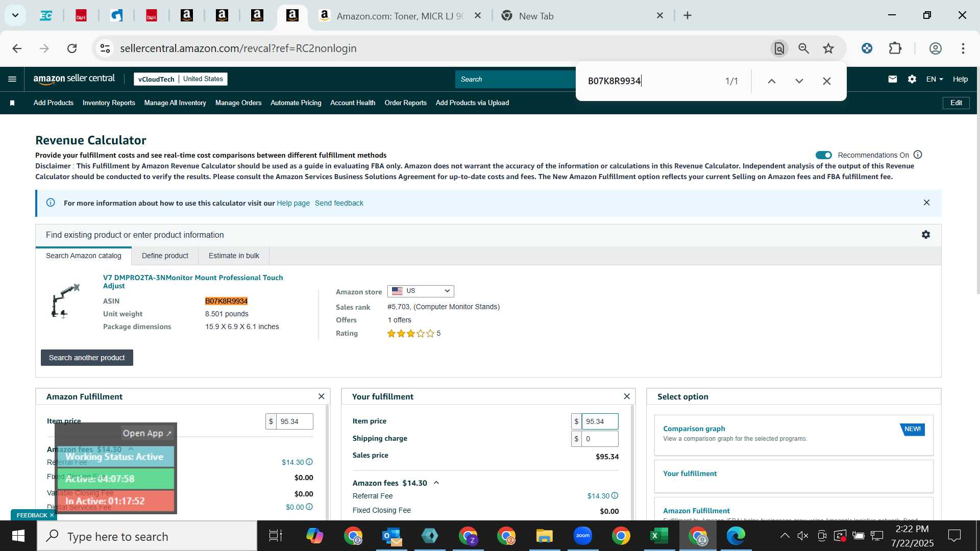Click the Help link in the header
980x551 pixels.
tap(960, 79)
